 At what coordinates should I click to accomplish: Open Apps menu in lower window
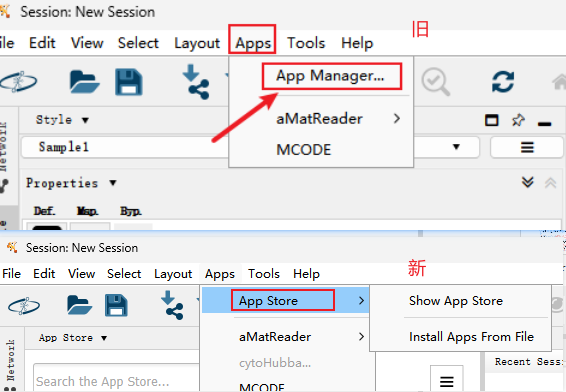click(220, 274)
